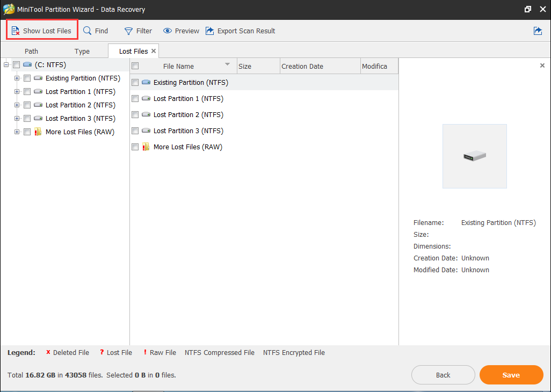Image resolution: width=551 pixels, height=392 pixels.
Task: Click the orange Save button
Action: (511, 375)
